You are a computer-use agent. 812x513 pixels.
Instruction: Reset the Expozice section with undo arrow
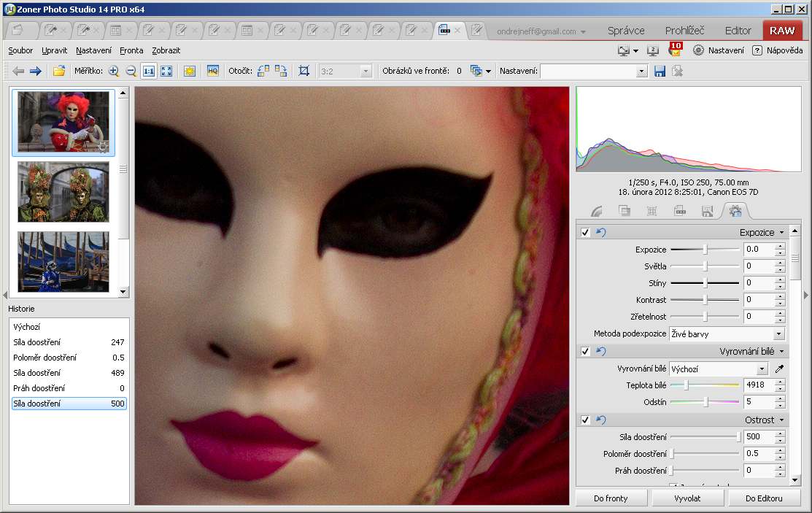tap(601, 233)
